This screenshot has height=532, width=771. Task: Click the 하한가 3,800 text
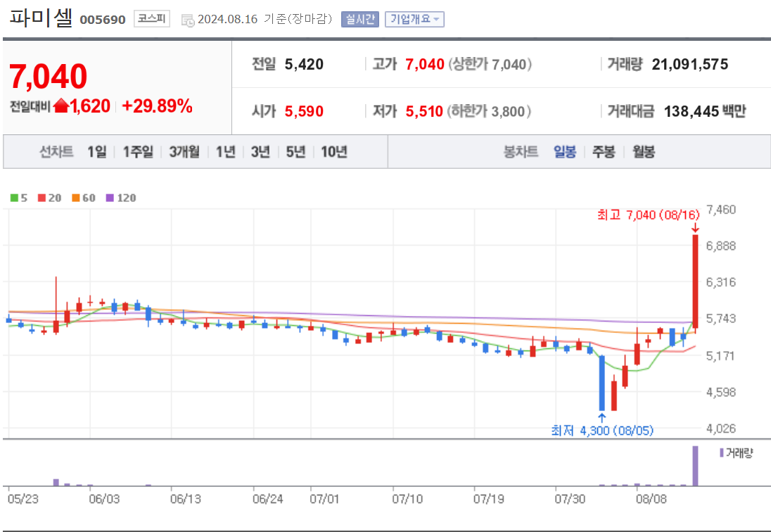(x=489, y=112)
